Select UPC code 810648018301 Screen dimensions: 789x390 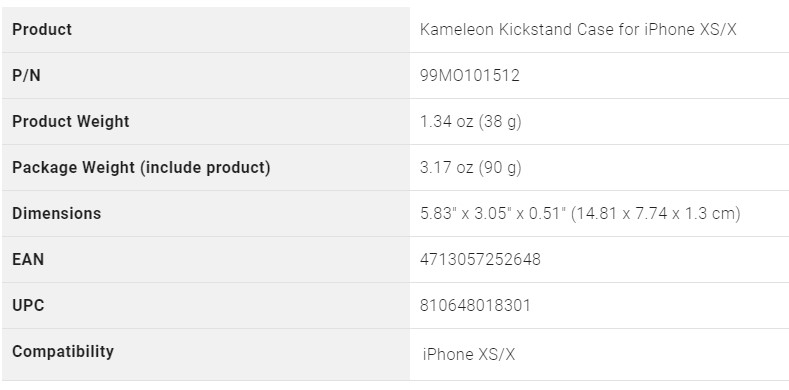pos(476,305)
